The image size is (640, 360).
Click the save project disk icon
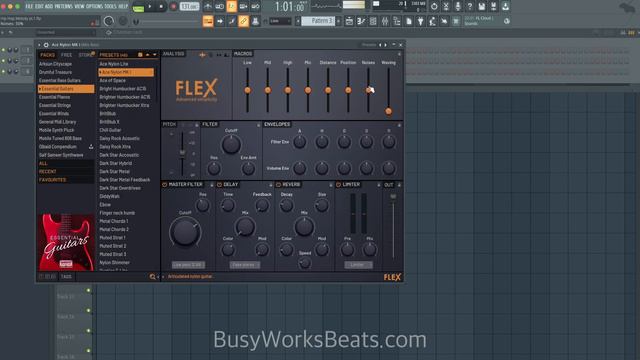coord(482,7)
